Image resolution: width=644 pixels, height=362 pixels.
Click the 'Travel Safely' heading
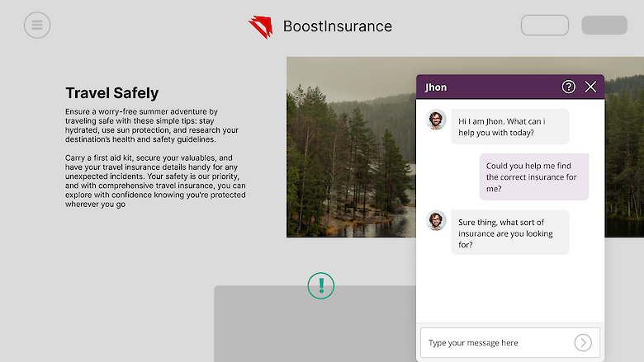(111, 93)
